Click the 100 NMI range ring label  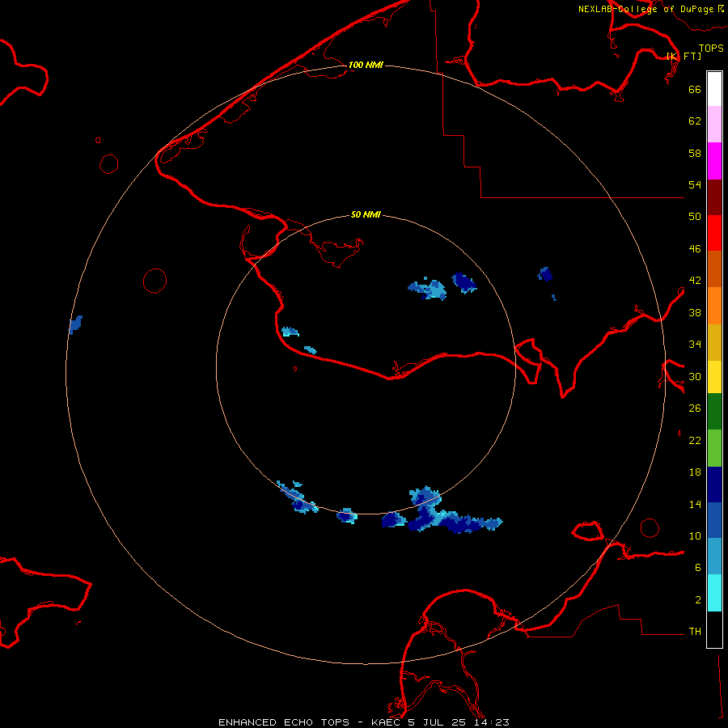tap(366, 65)
